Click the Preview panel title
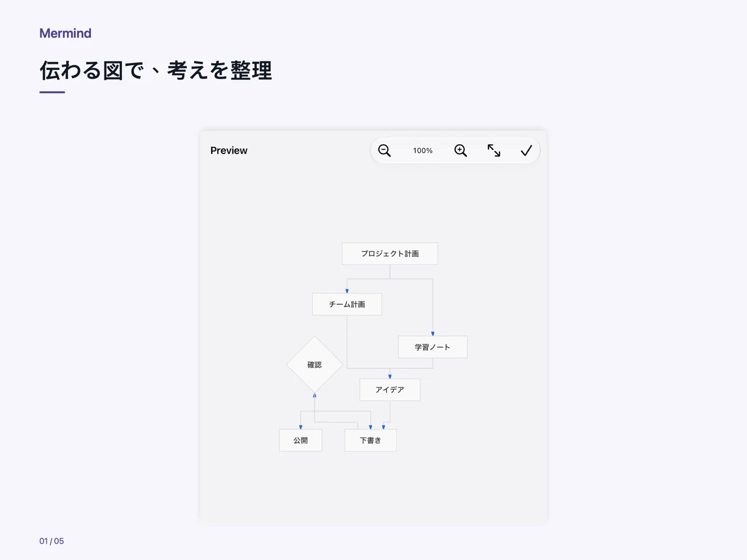747x560 pixels. click(229, 150)
